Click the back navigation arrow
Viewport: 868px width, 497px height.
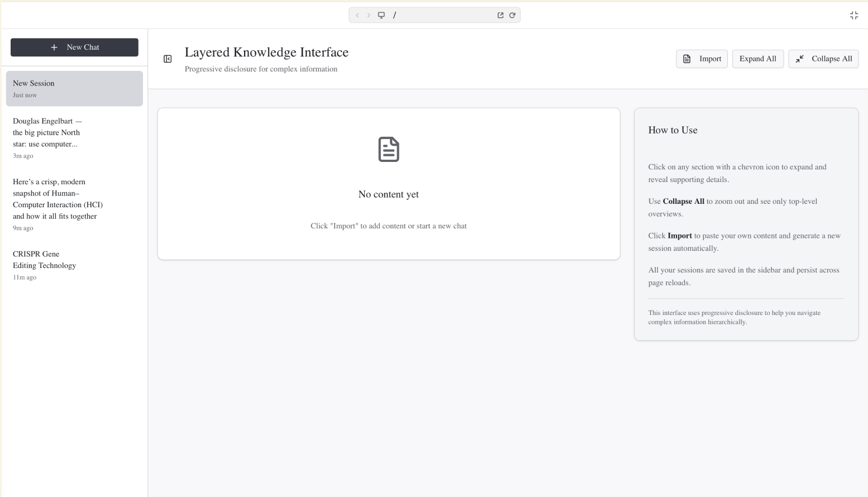click(x=357, y=15)
